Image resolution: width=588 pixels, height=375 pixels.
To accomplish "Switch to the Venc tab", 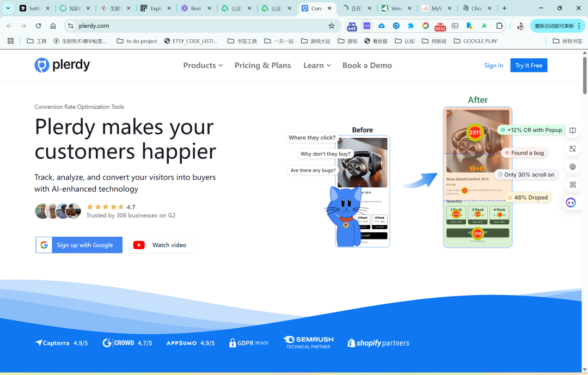I will 396,8.
